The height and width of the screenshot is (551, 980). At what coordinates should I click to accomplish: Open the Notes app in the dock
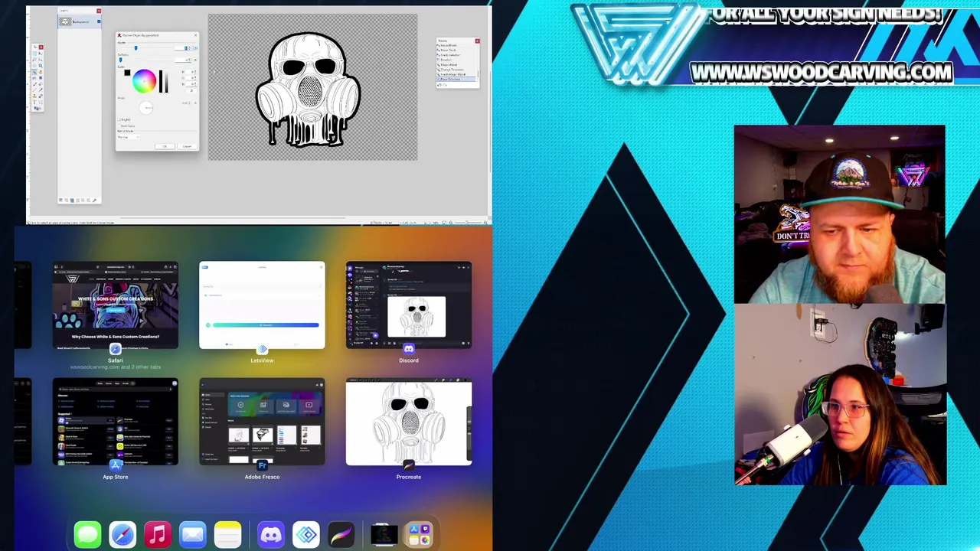click(228, 534)
